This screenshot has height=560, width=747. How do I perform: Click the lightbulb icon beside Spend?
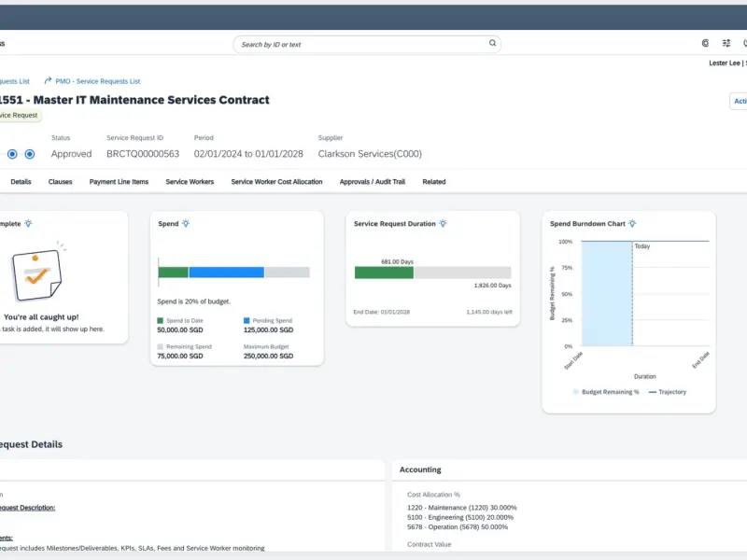(186, 224)
